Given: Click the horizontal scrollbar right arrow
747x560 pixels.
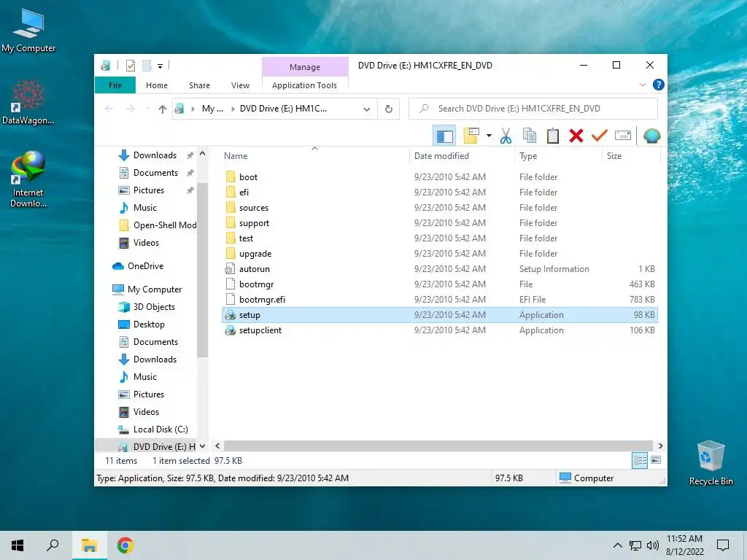Looking at the screenshot, I should (x=660, y=446).
